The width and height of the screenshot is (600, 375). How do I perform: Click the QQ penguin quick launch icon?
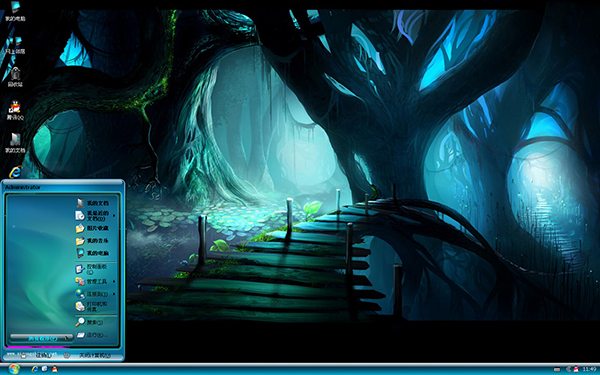pyautogui.click(x=54, y=369)
